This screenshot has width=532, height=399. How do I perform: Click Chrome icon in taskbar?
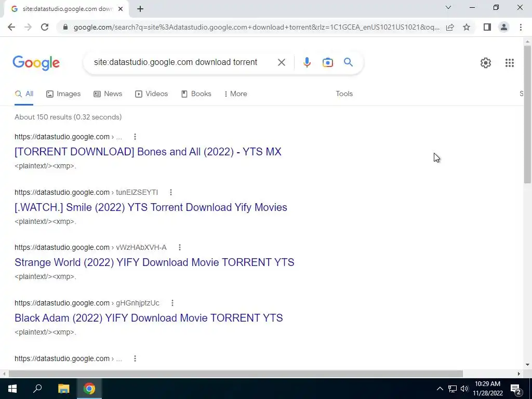coord(89,389)
